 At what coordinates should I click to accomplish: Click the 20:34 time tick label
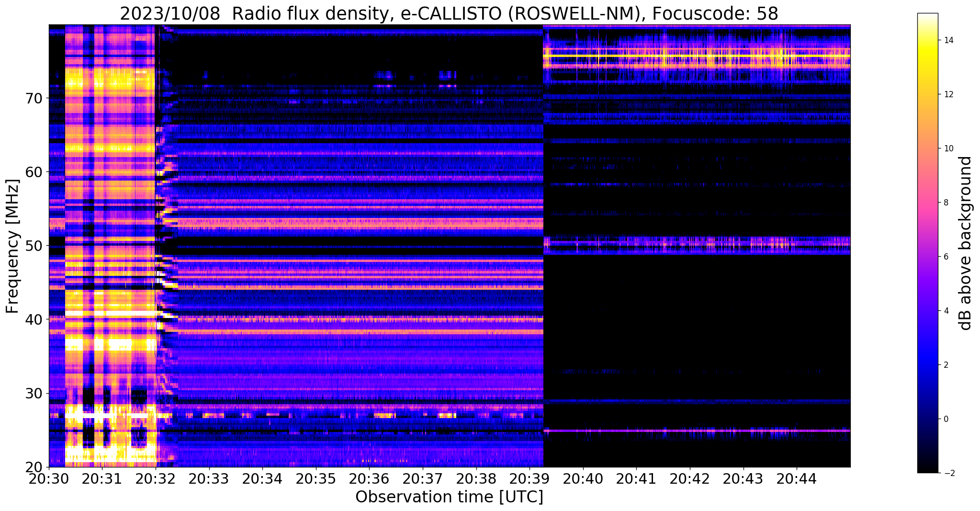262,478
